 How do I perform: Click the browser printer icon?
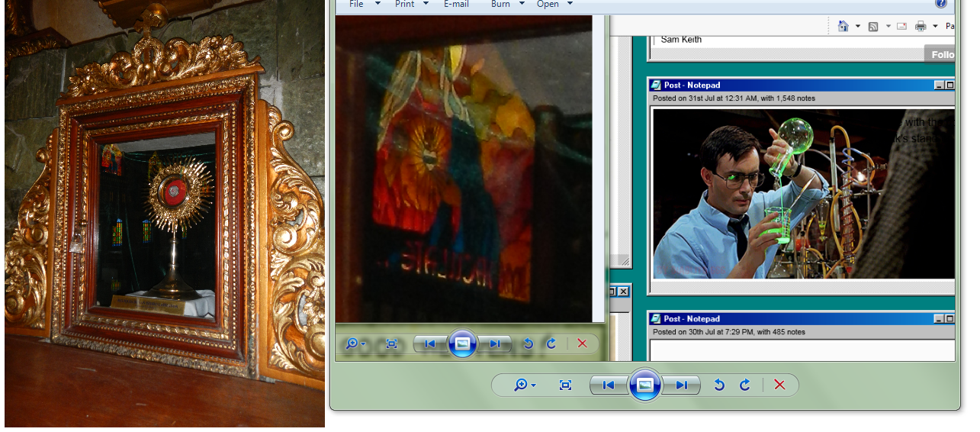921,26
